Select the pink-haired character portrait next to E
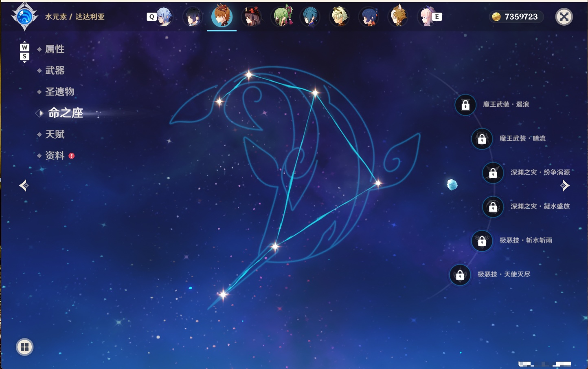 pyautogui.click(x=426, y=17)
